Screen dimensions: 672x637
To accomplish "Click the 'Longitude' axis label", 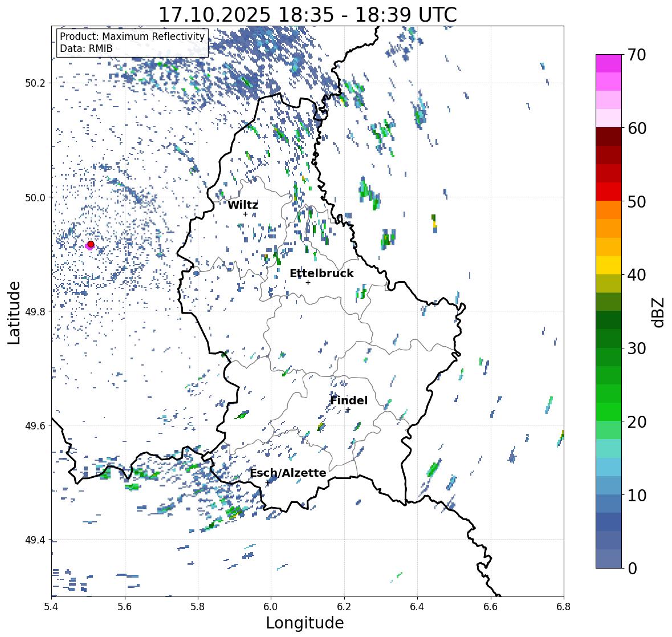I will 305,623.
